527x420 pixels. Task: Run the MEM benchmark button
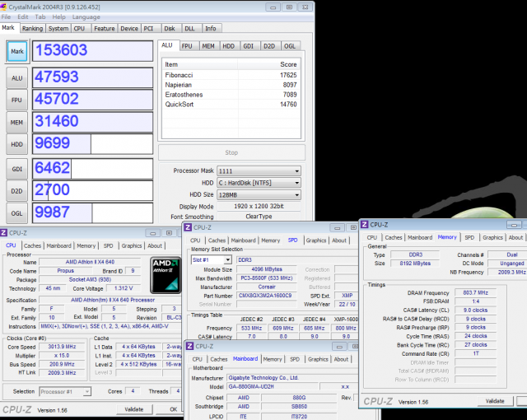click(x=16, y=123)
